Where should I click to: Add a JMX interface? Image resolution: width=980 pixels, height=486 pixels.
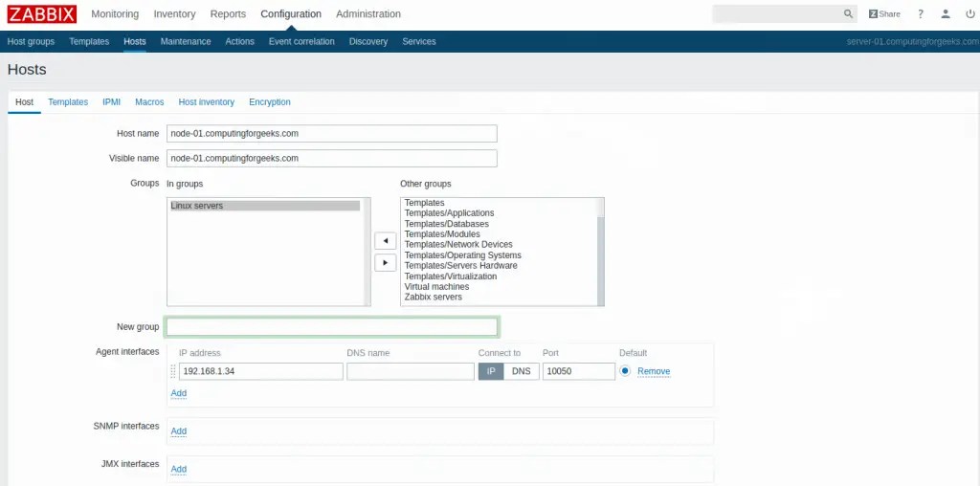tap(179, 469)
